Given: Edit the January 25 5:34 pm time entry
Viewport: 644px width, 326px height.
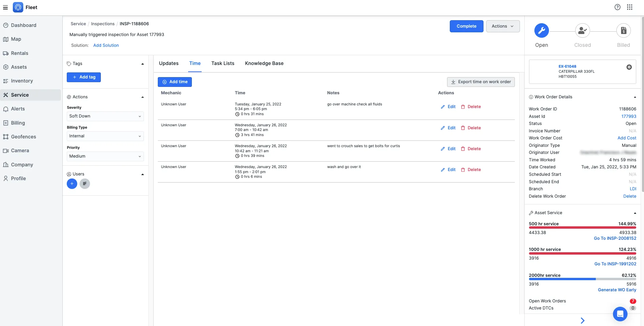Looking at the screenshot, I should tap(448, 107).
